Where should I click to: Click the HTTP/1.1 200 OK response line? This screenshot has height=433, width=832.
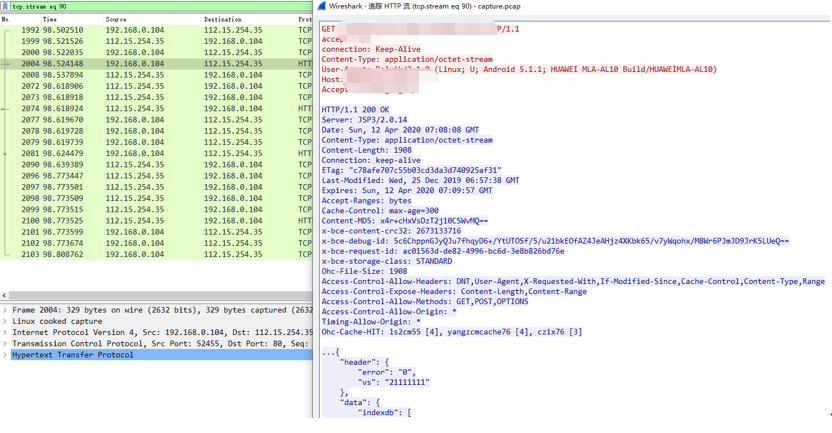click(355, 110)
